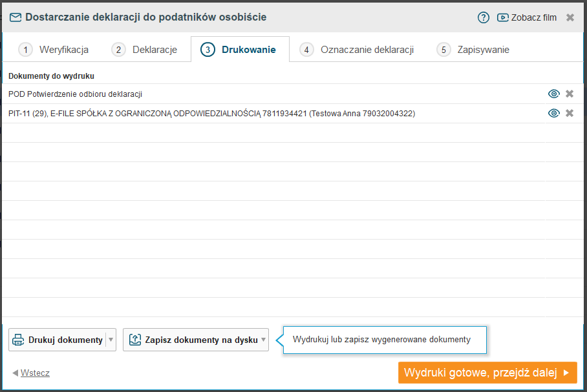Select the PIT-11 (29) E-FILE document row
The height and width of the screenshot is (392, 587).
[x=211, y=114]
